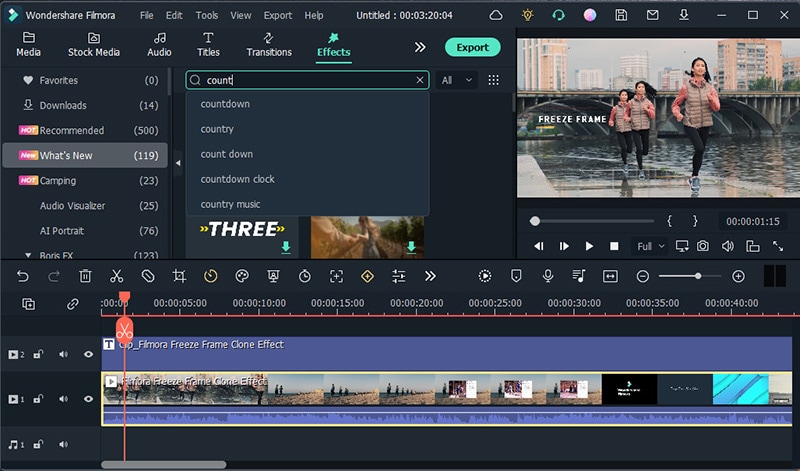Expand more tabs with double chevron
Viewport: 800px width, 471px height.
[x=420, y=47]
